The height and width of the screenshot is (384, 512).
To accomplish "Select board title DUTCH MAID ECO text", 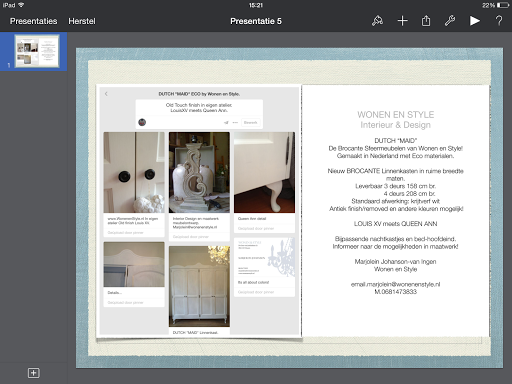I will (x=199, y=94).
